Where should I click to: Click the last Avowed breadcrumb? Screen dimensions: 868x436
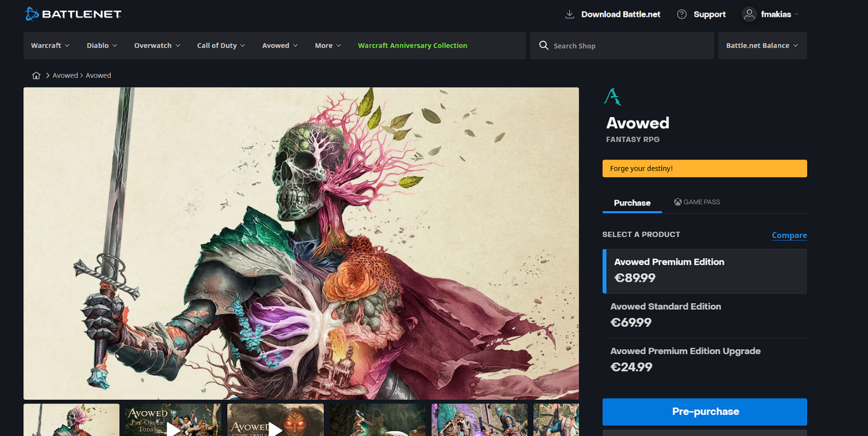coord(98,75)
